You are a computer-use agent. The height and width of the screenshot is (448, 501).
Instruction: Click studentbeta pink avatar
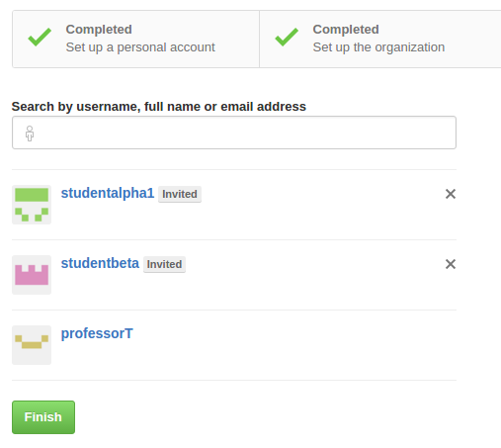click(x=32, y=275)
